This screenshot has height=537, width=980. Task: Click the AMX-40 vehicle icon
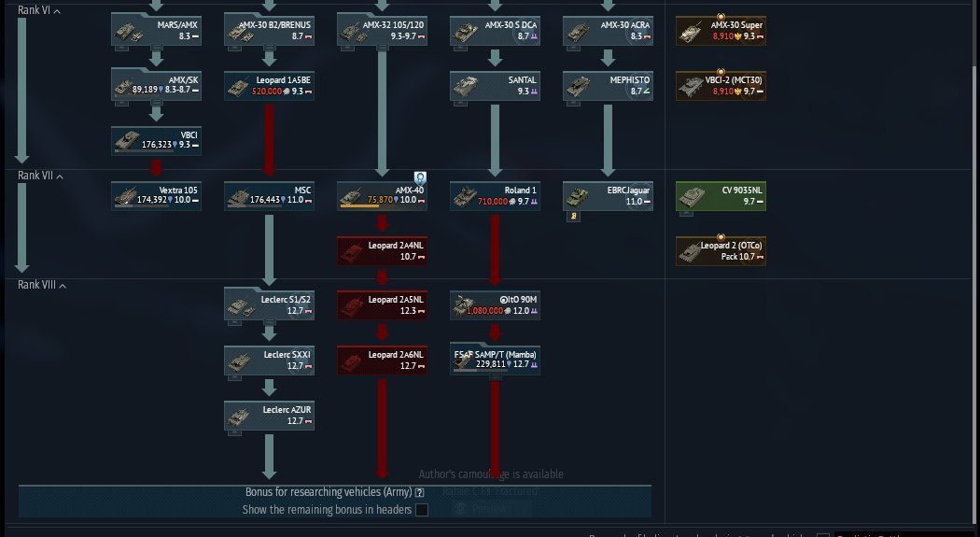(351, 197)
